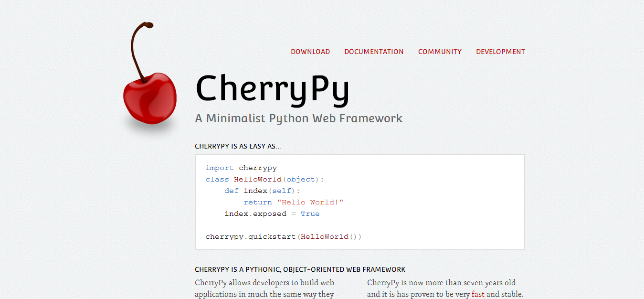Click the 'CherryPy is now more than seven years old' text
This screenshot has width=644, height=299.
point(442,283)
